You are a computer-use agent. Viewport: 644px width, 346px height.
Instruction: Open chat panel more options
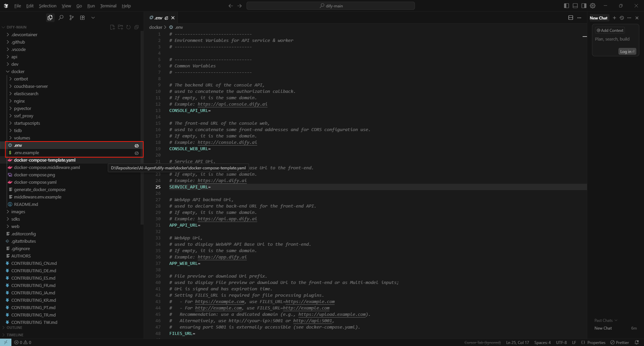point(629,18)
